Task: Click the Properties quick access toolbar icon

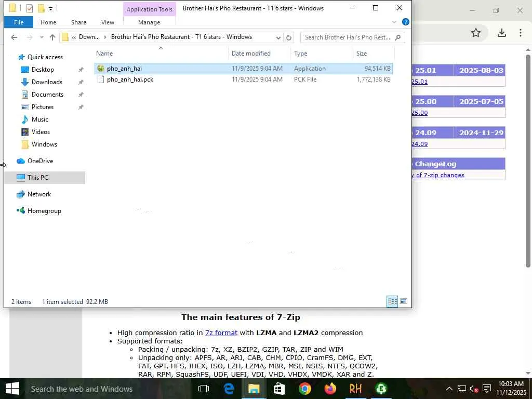Action: [30, 8]
